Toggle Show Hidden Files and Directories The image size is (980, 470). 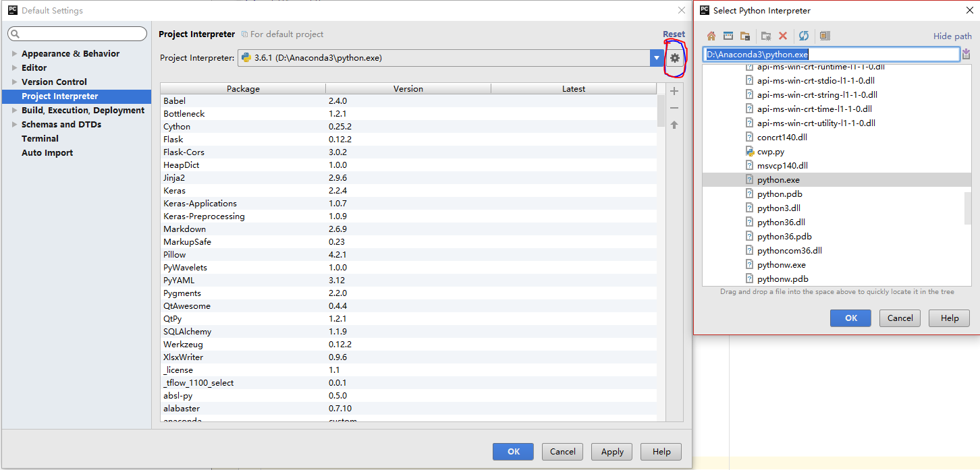point(825,36)
